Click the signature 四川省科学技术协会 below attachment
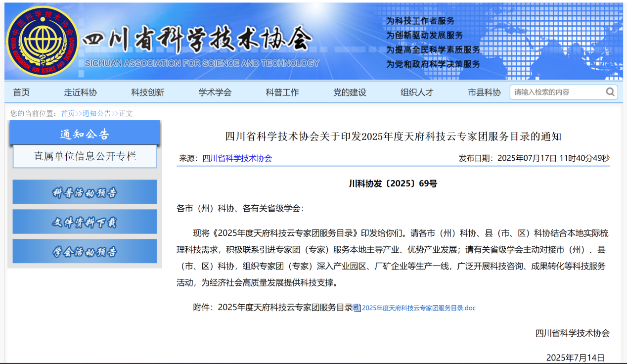627x364 pixels. pos(573,333)
